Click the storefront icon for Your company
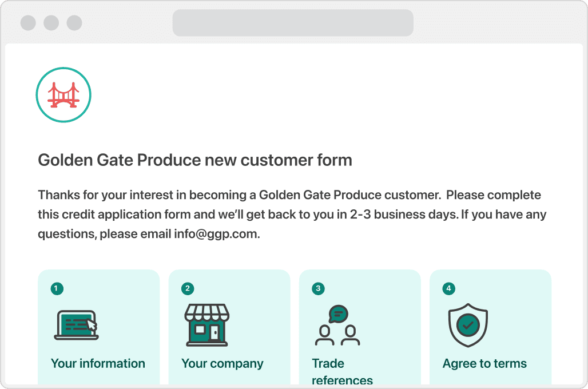 (x=206, y=325)
